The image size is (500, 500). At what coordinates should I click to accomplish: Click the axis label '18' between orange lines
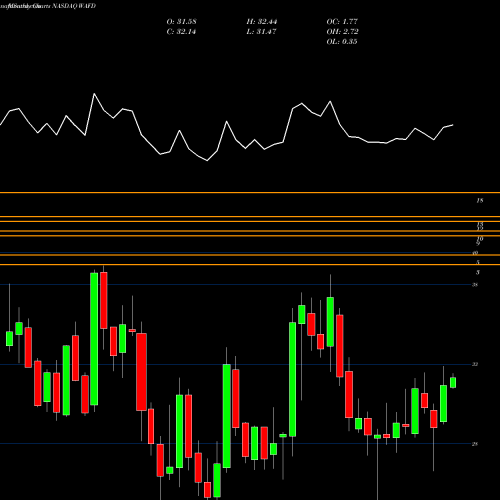480,201
